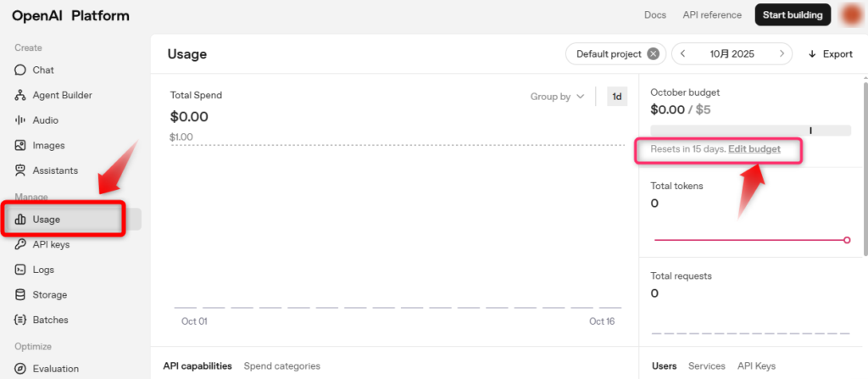Go to the Audio section
The width and height of the screenshot is (868, 379).
pos(45,120)
